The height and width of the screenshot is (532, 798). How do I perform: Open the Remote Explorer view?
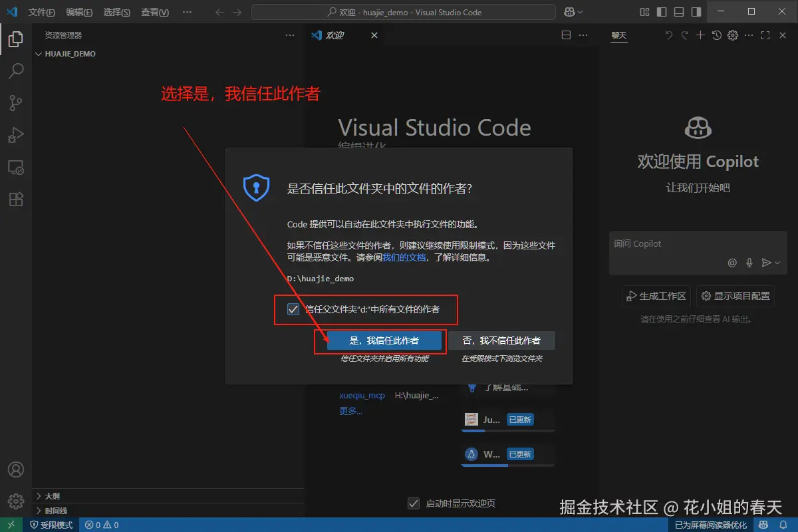pyautogui.click(x=16, y=167)
